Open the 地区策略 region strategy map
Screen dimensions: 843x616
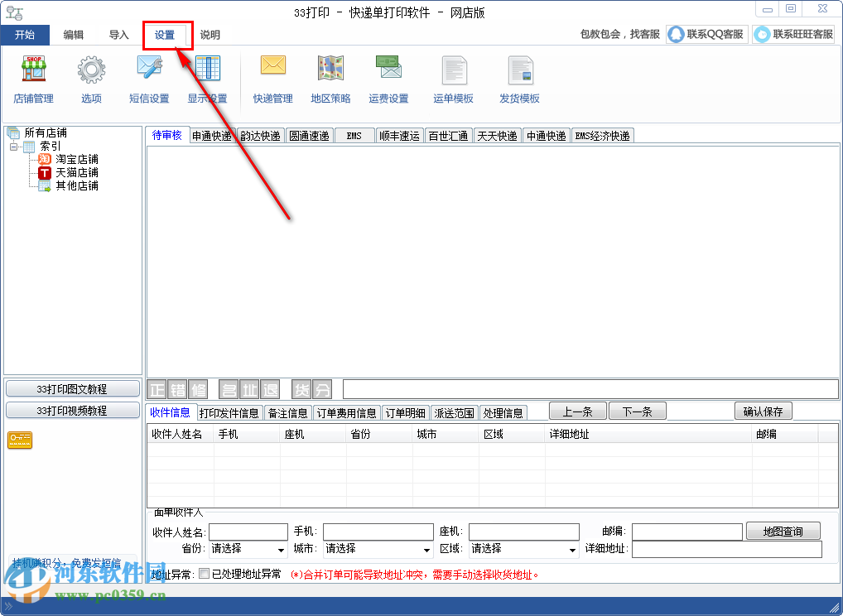click(x=330, y=79)
